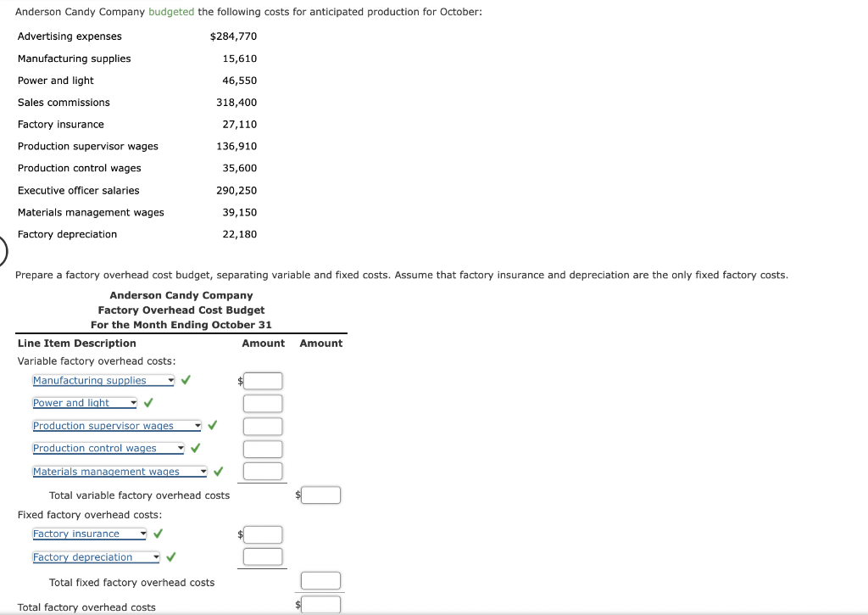
Task: Open the Power and light dropdown
Action: pos(85,403)
